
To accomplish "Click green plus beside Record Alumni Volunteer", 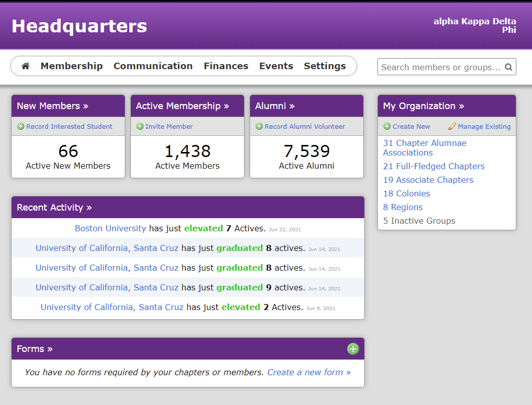I will coord(259,127).
